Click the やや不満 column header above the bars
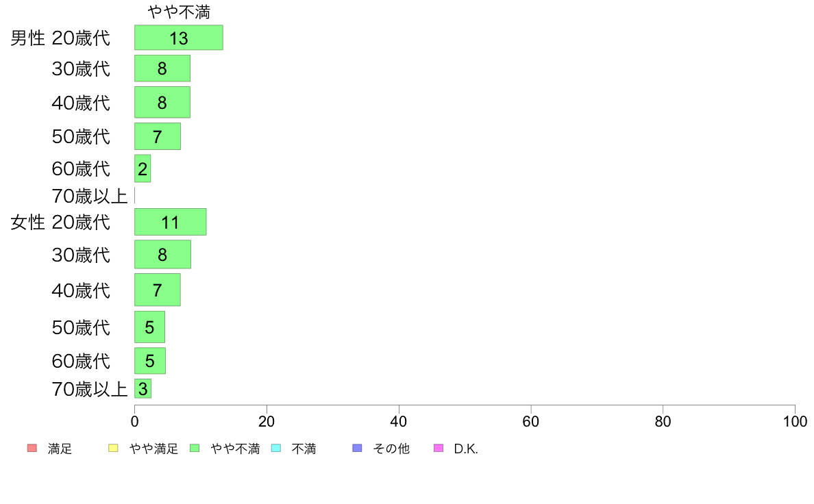The height and width of the screenshot is (504, 814). pyautogui.click(x=179, y=12)
